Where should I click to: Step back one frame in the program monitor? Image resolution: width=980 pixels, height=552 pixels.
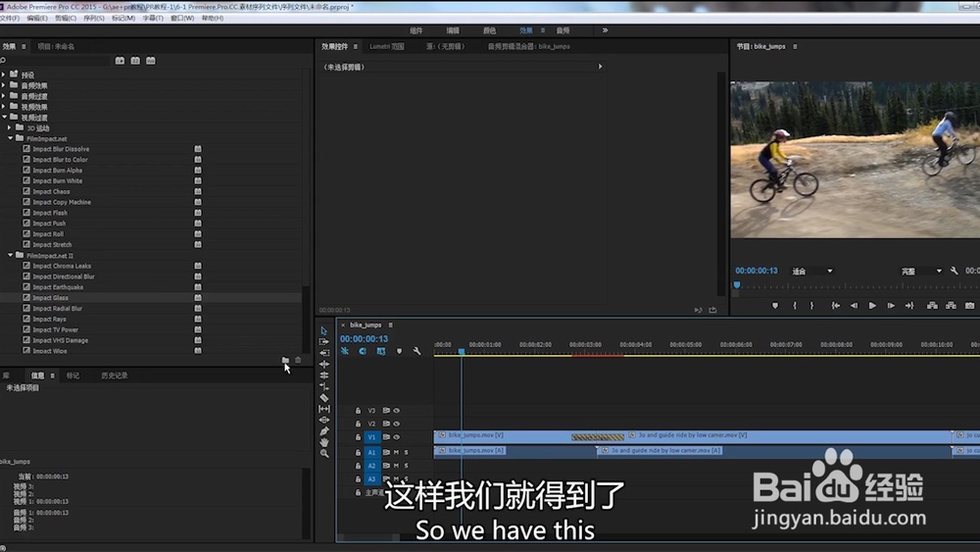854,306
